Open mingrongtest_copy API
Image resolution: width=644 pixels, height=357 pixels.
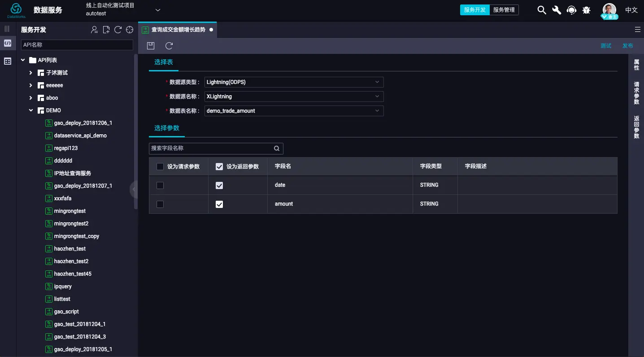click(77, 236)
